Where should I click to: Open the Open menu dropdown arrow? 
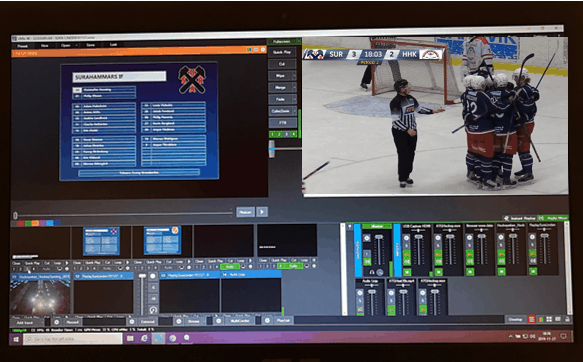(76, 45)
